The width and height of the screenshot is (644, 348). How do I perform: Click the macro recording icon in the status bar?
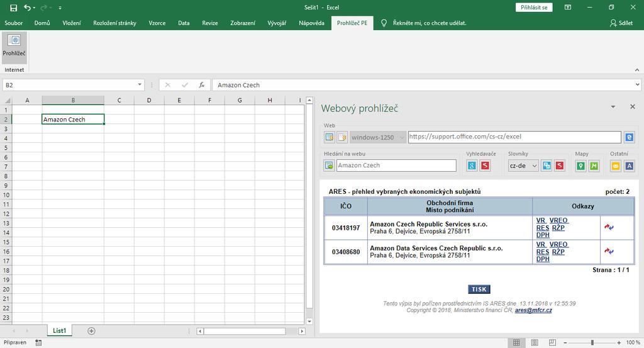tap(38, 342)
